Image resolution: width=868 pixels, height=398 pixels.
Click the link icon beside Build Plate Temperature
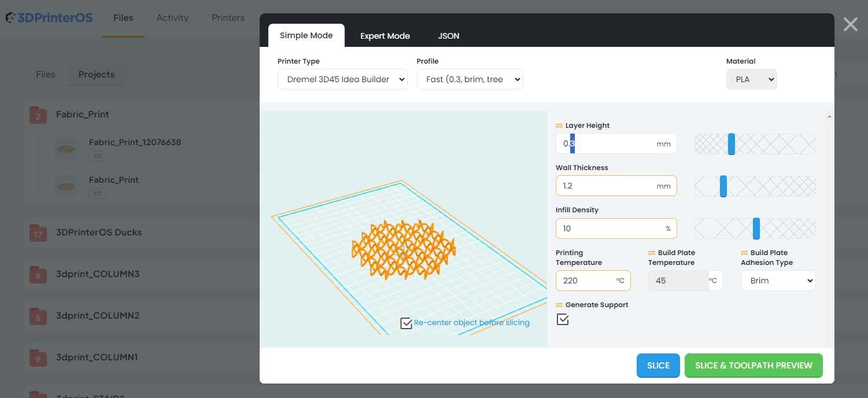tap(652, 253)
